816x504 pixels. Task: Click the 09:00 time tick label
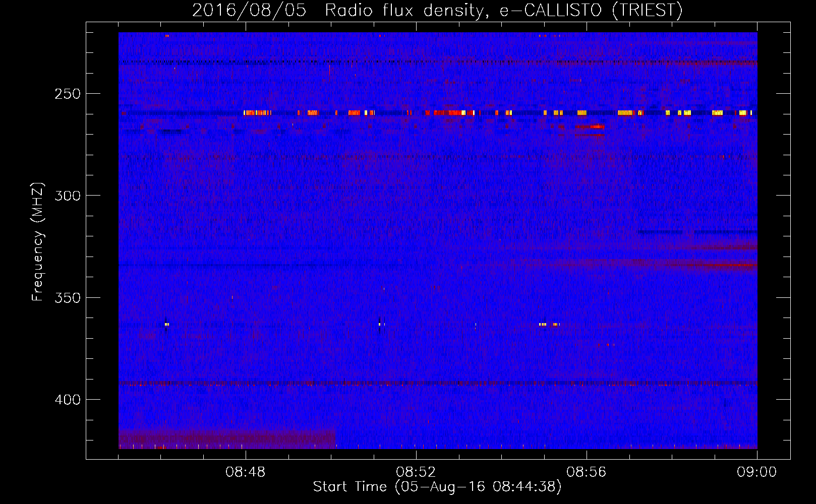(x=757, y=472)
